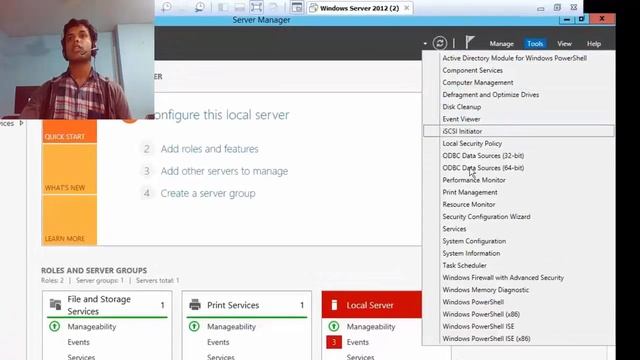Select Defragment and Optimize Drives
The width and height of the screenshot is (640, 360).
pyautogui.click(x=491, y=95)
